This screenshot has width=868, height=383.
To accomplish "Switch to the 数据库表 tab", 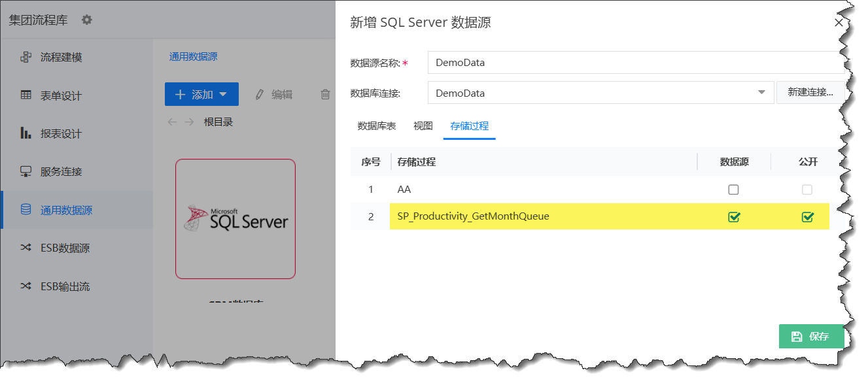I will point(376,126).
